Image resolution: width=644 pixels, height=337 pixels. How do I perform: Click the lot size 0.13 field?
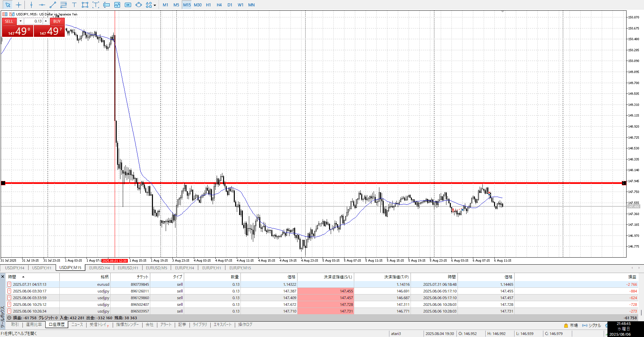coord(34,21)
